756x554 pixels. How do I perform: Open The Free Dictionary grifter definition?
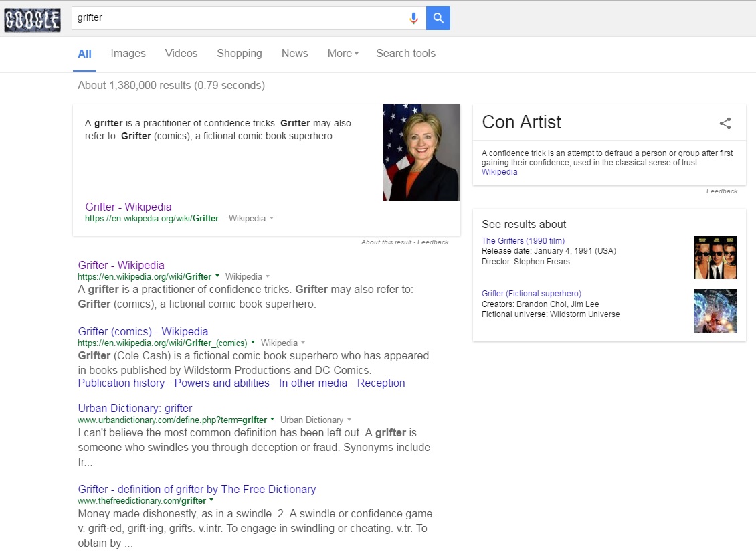[197, 489]
